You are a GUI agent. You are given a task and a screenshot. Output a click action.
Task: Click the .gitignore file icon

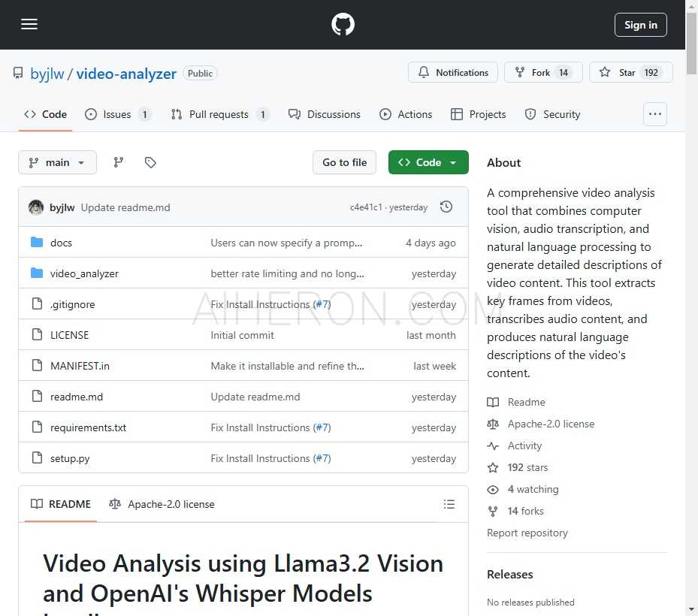[x=37, y=304]
